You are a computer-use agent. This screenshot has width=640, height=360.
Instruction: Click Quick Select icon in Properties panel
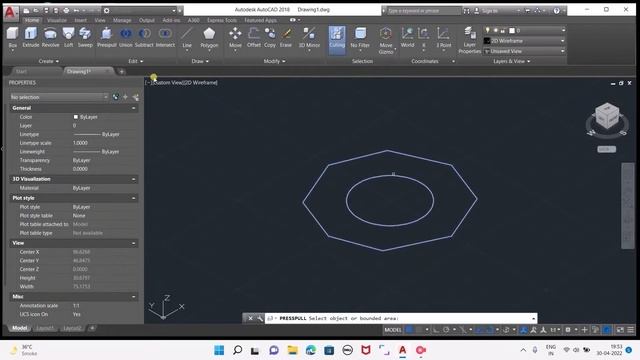(x=136, y=97)
